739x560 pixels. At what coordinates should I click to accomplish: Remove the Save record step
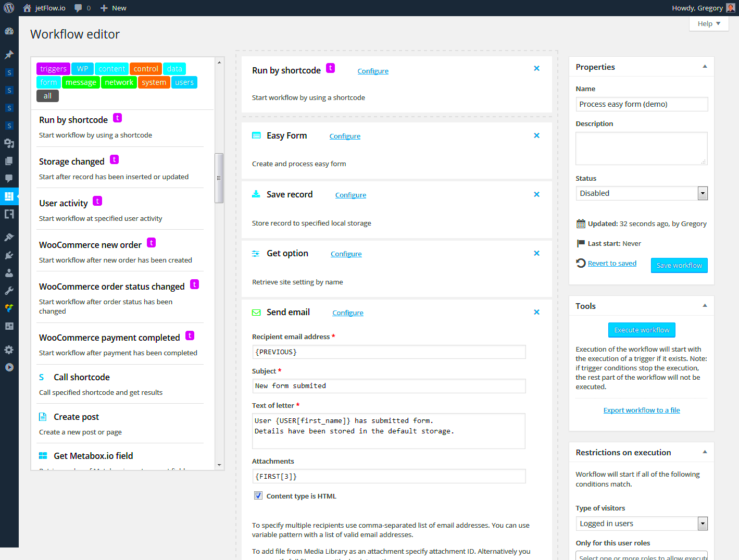(x=536, y=194)
